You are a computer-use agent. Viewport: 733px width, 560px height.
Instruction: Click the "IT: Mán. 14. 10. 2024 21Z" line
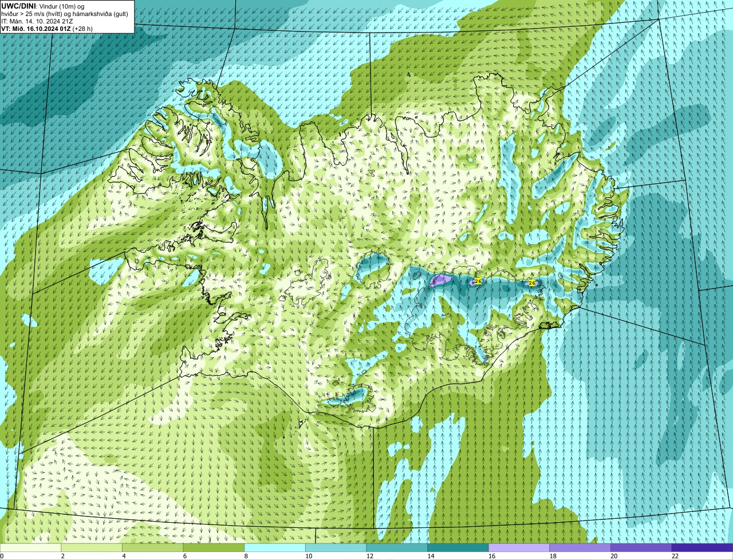click(37, 21)
